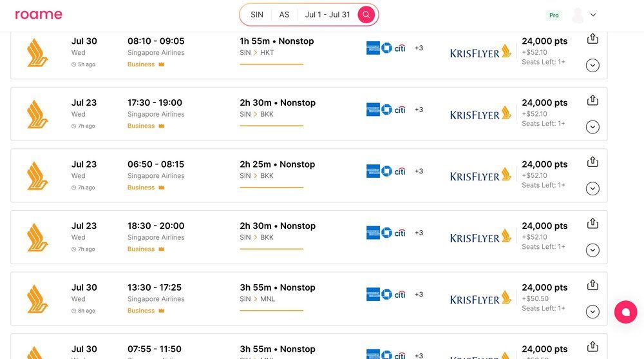This screenshot has height=359, width=644.
Task: Open the account dropdown chevron
Action: point(594,15)
